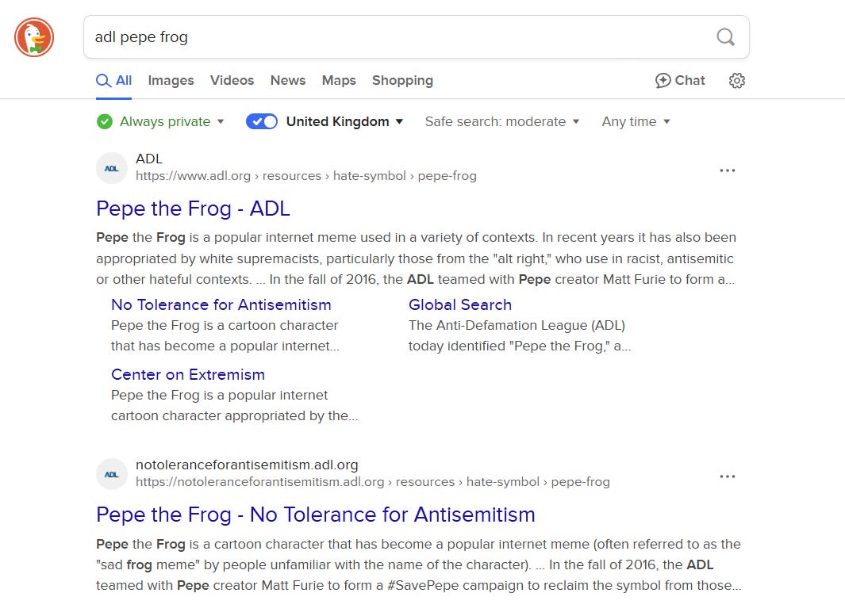Switch to the News tab

point(288,81)
